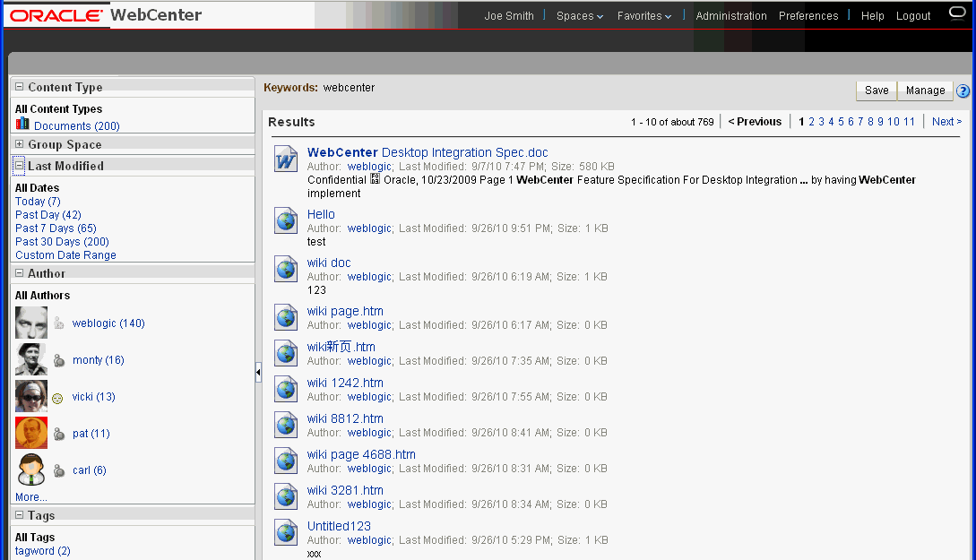Screen dimensions: 976x560
Task: Collapse the Tags section
Action: tap(19, 515)
